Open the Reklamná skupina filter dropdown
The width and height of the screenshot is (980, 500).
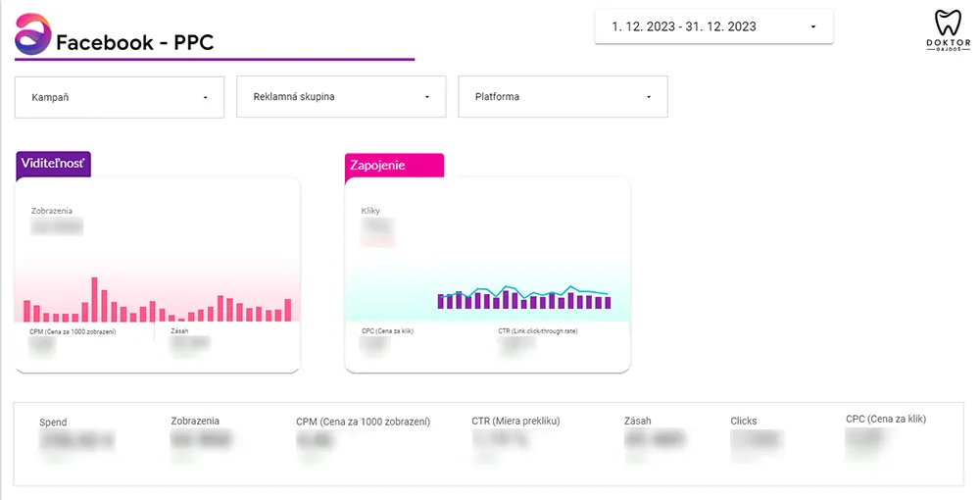341,97
